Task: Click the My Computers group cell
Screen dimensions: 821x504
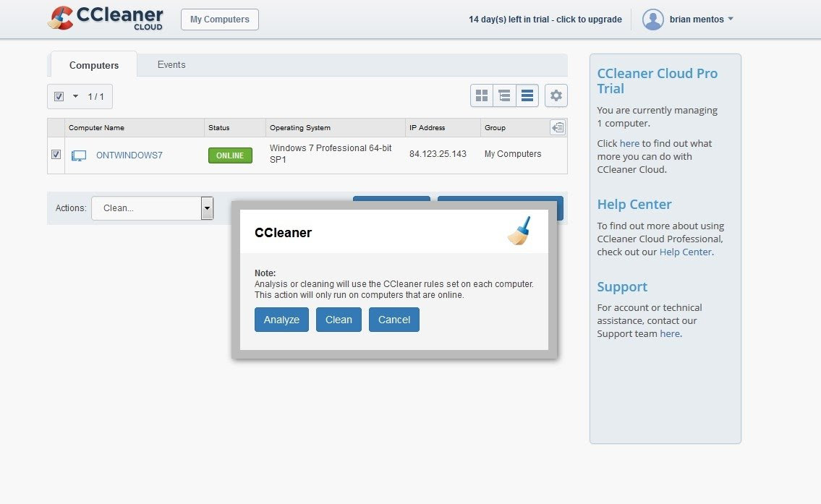Action: click(x=513, y=154)
